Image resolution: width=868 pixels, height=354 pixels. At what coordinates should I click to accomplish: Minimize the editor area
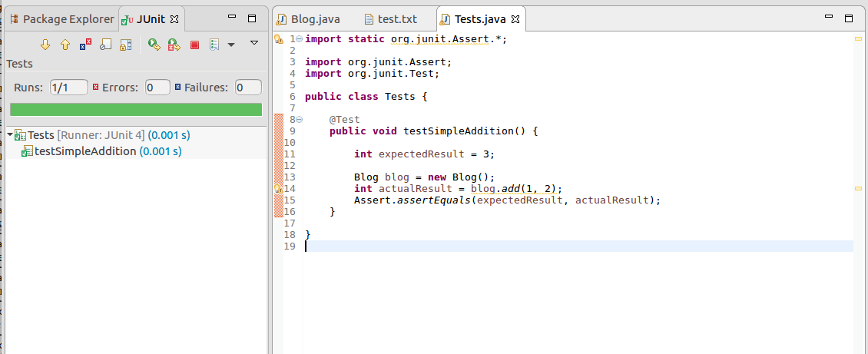click(829, 18)
